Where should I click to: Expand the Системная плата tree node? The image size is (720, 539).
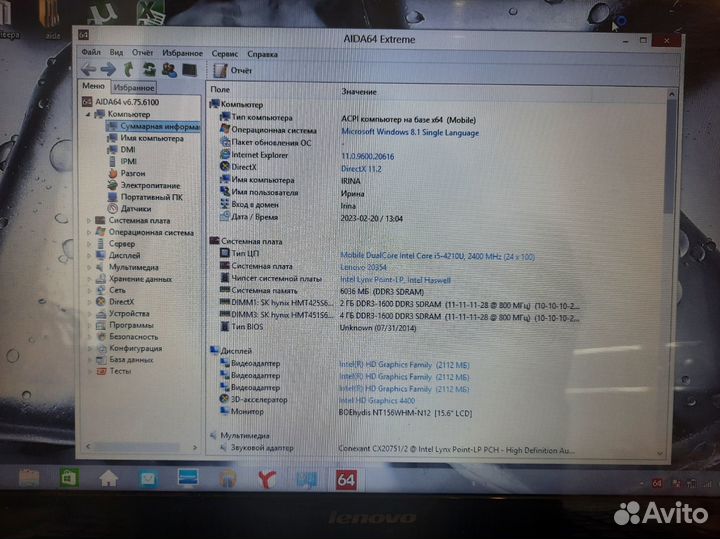pos(89,221)
